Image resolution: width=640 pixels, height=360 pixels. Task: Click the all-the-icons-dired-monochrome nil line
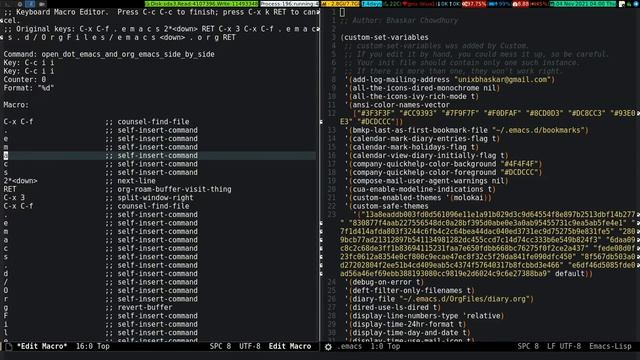coord(422,88)
